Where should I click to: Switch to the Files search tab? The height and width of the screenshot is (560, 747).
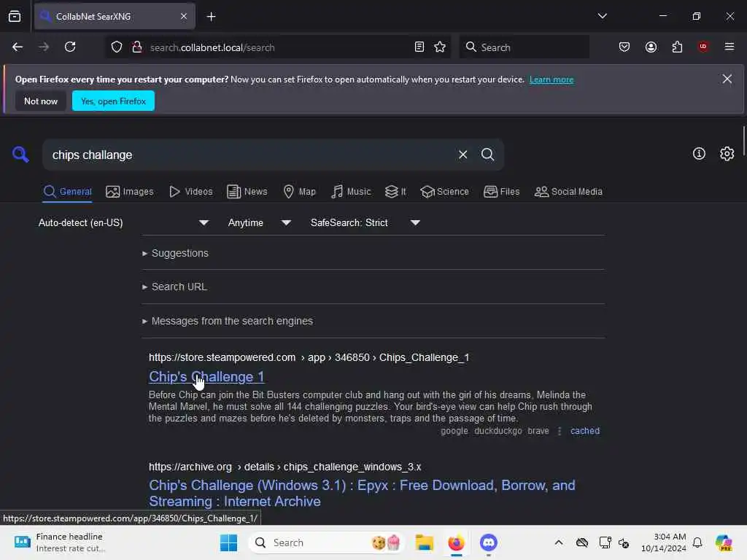click(502, 192)
